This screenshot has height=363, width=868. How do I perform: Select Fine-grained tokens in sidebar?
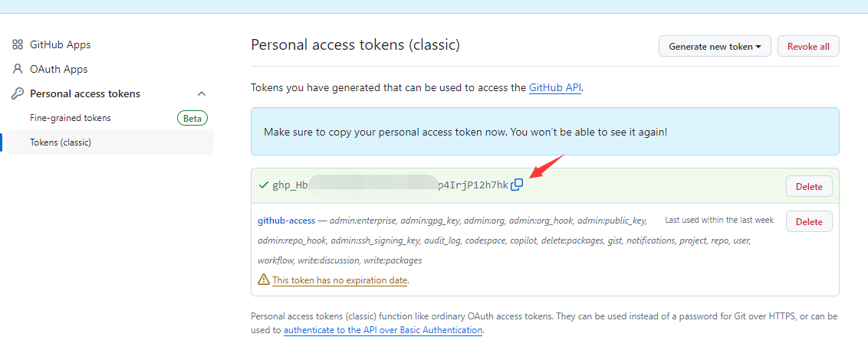71,118
